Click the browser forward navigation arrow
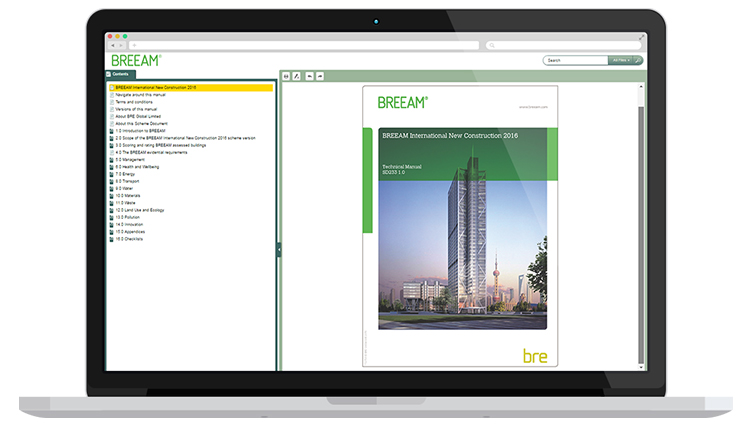 click(x=121, y=45)
